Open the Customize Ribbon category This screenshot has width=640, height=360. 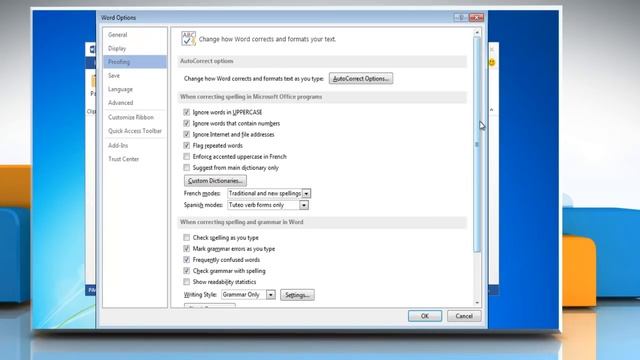pyautogui.click(x=131, y=118)
